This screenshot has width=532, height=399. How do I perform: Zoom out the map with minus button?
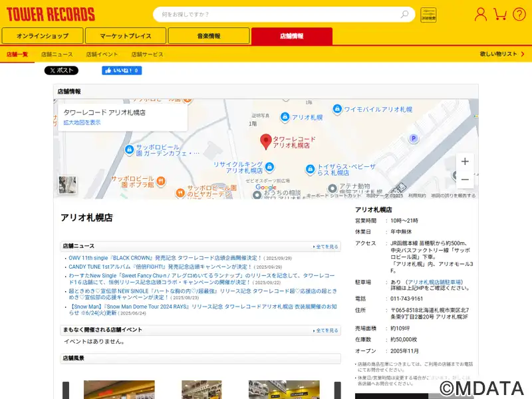point(465,180)
